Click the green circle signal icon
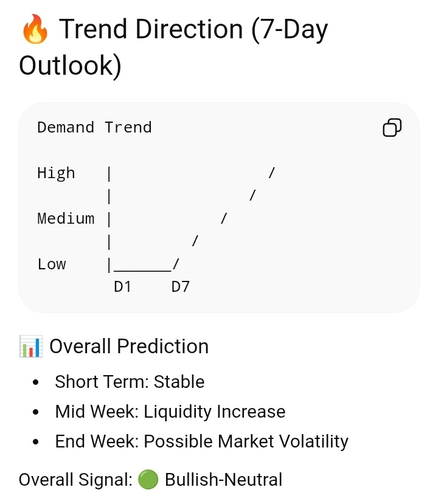 148,479
